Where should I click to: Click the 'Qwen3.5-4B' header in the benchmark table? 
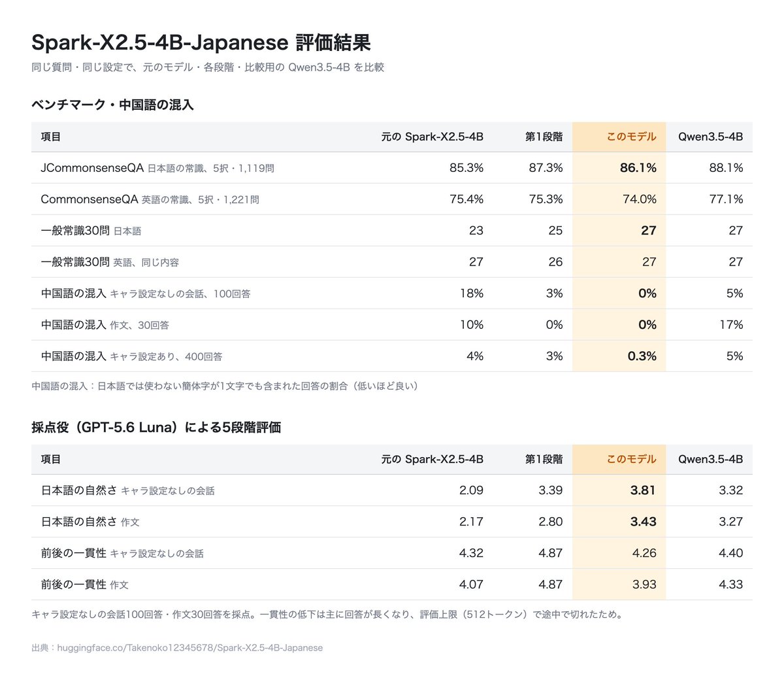click(x=711, y=137)
